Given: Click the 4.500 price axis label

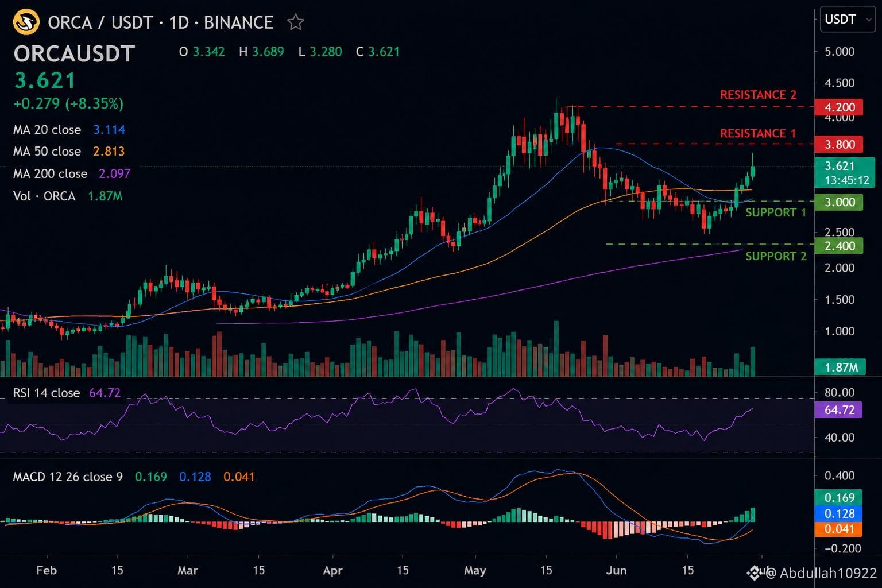Looking at the screenshot, I should pos(840,83).
